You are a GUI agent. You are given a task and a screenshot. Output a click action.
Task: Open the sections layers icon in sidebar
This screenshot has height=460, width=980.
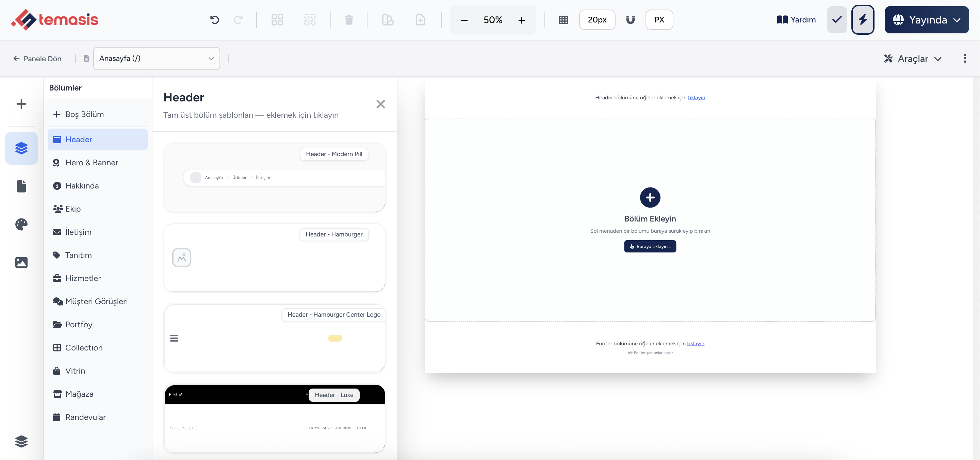pyautogui.click(x=21, y=148)
